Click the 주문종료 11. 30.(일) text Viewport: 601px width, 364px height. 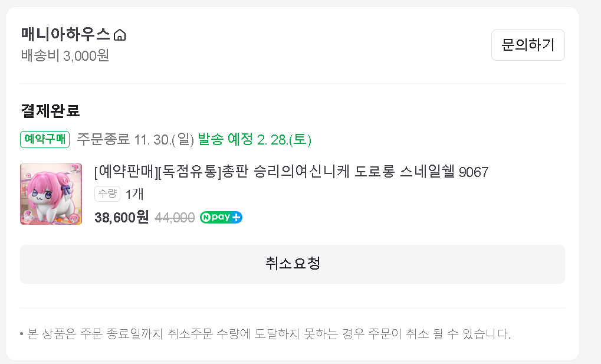pyautogui.click(x=135, y=139)
